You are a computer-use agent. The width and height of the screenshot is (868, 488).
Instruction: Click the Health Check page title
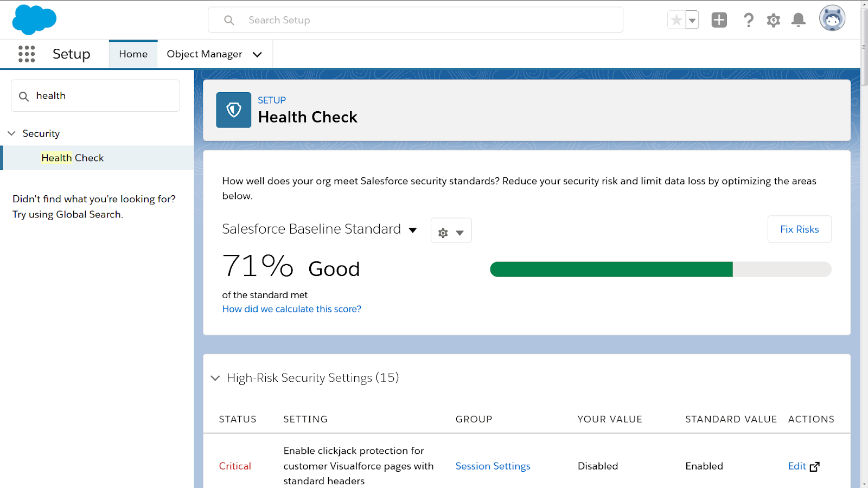tap(308, 117)
